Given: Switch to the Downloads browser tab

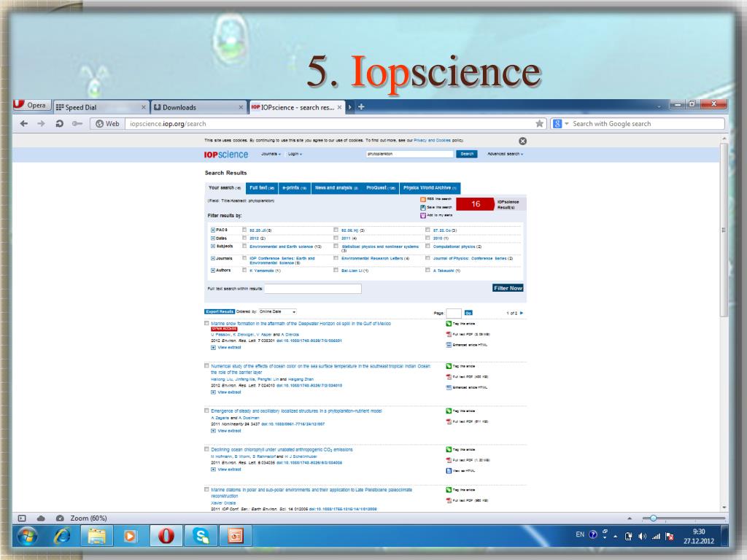Looking at the screenshot, I should point(198,107).
